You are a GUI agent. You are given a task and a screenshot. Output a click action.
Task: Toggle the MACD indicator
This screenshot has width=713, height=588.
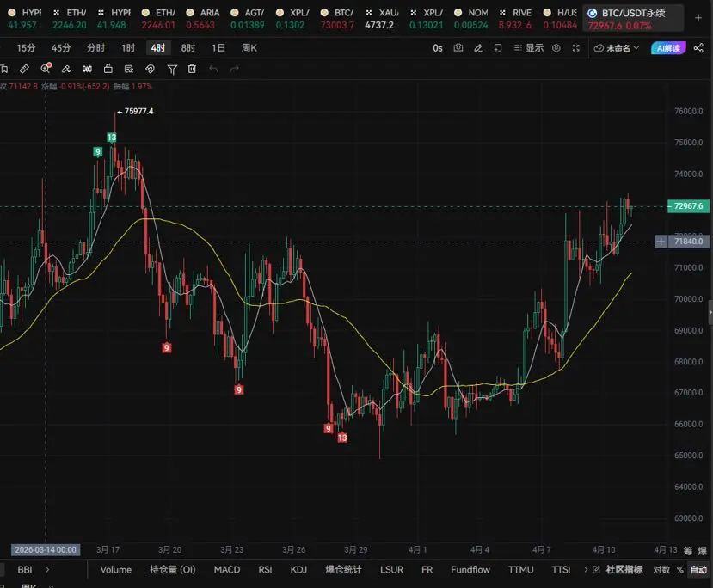pyautogui.click(x=227, y=569)
